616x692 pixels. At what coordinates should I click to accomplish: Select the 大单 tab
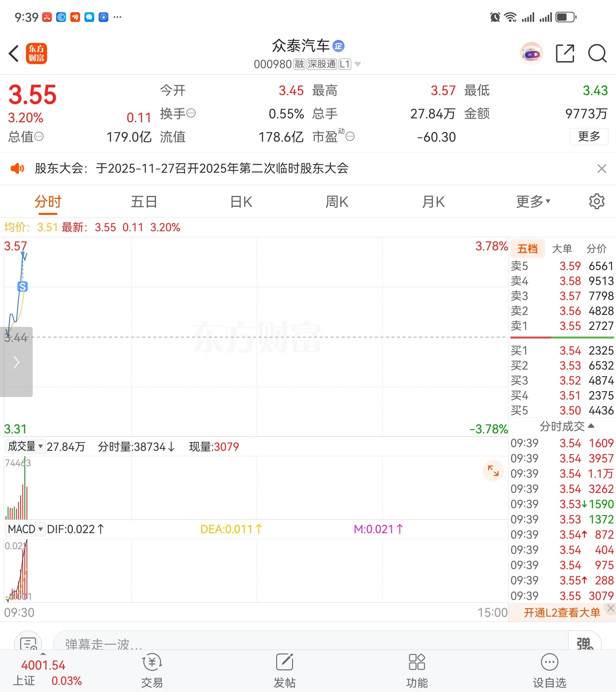(x=562, y=249)
